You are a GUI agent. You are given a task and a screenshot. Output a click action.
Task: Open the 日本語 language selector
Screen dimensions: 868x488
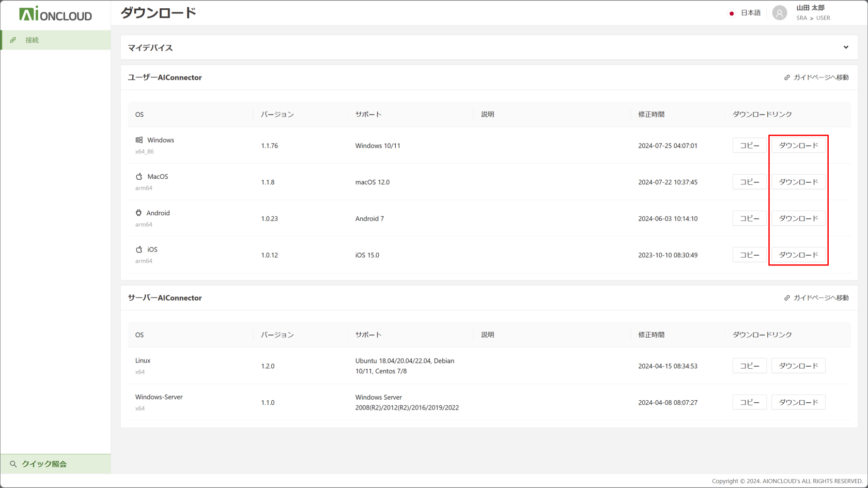750,13
